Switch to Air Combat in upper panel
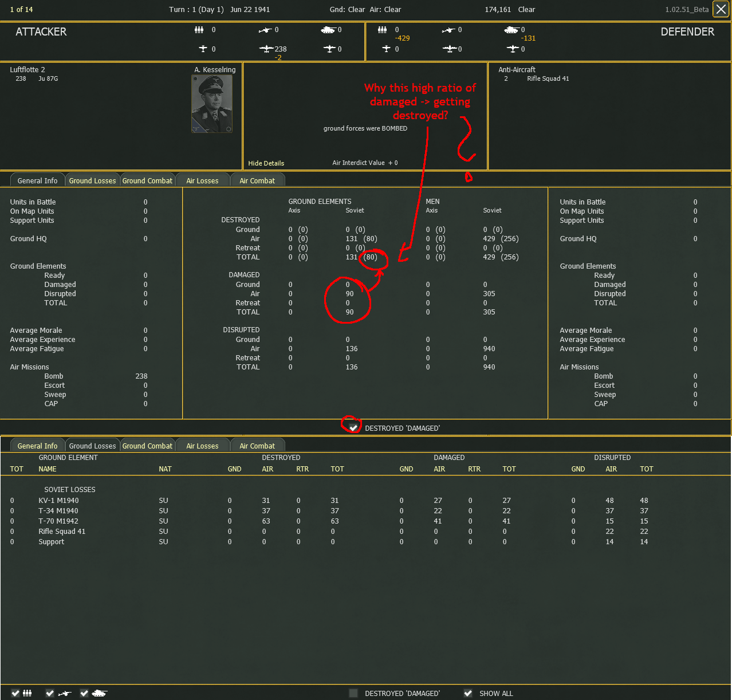This screenshot has height=700, width=732. (x=257, y=180)
